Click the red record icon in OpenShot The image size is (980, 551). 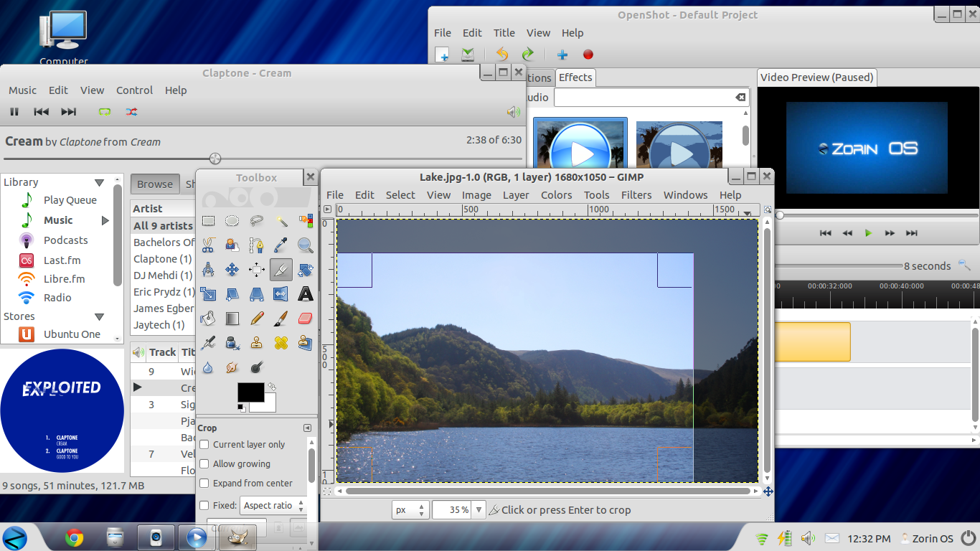(588, 55)
